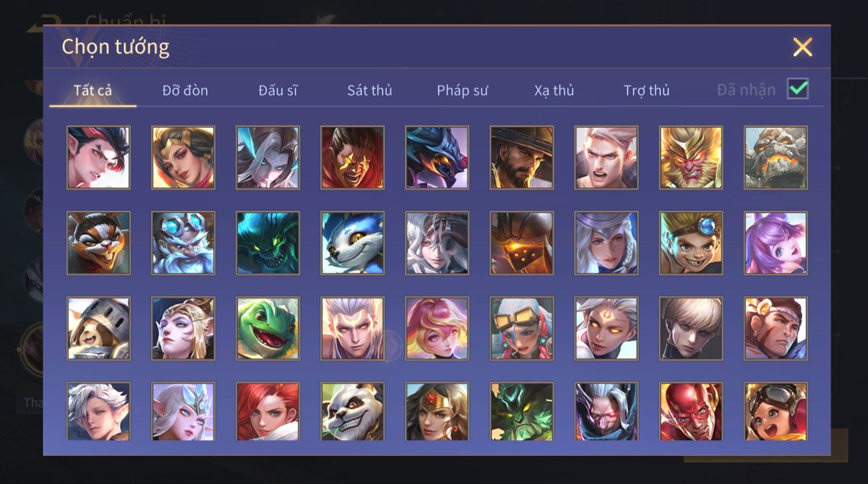The height and width of the screenshot is (484, 868).
Task: Pick the pilot girl with aviator goggles
Action: point(775,411)
